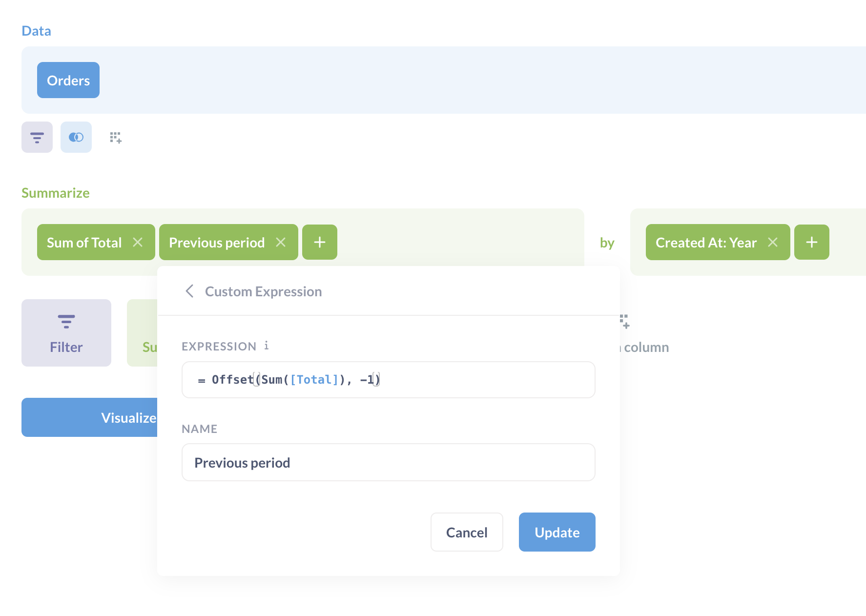
Task: Remove the Previous period aggregation
Action: point(281,242)
